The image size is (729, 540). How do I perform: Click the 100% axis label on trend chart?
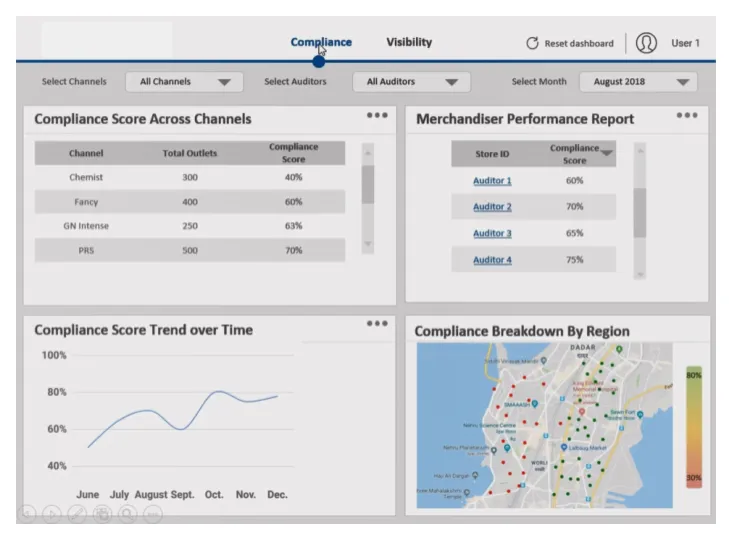[x=54, y=355]
